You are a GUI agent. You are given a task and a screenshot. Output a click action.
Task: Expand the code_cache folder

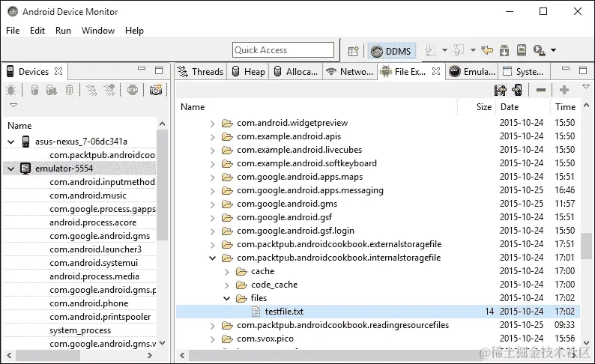pyautogui.click(x=226, y=285)
